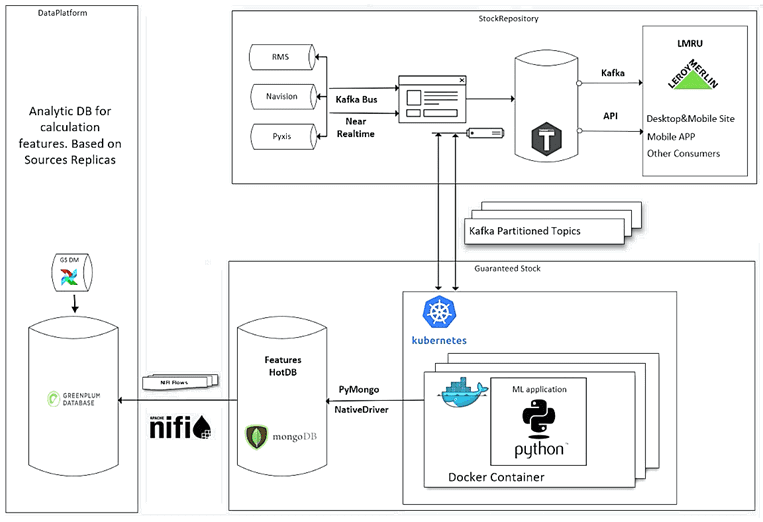Click the MongoDB leaf logo
763x522 pixels.
(x=256, y=437)
